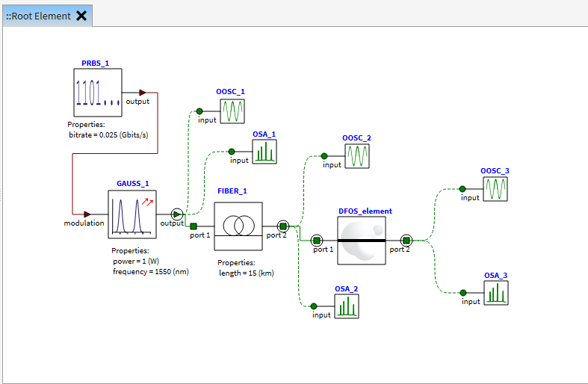
Task: Click FIBER_1 port 1 connector
Action: pyautogui.click(x=194, y=226)
